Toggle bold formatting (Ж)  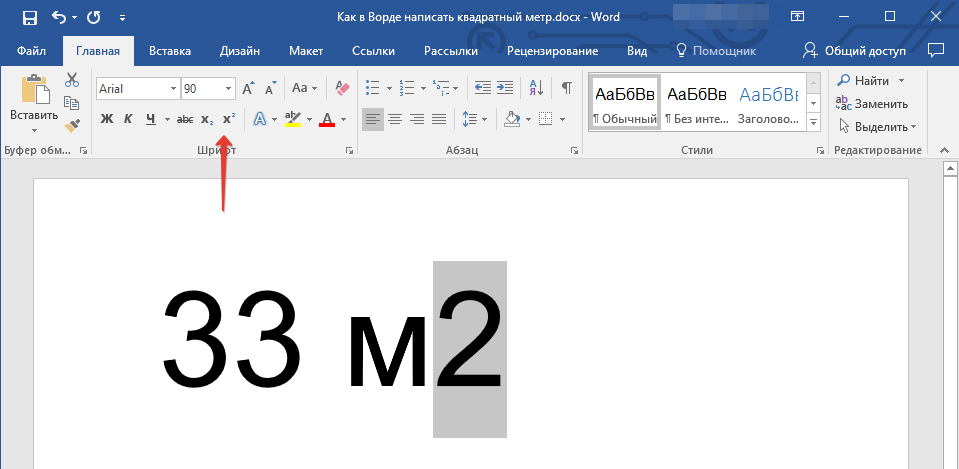point(107,119)
